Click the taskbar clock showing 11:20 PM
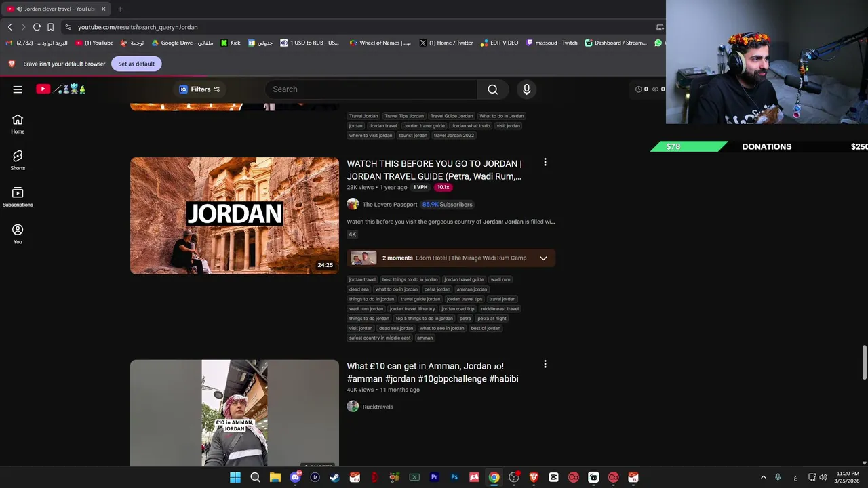This screenshot has height=488, width=868. tap(846, 477)
